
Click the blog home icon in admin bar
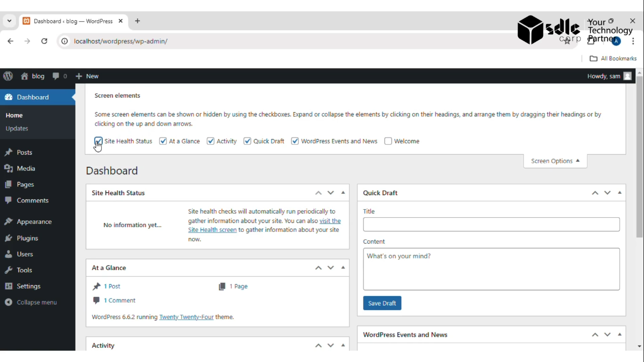[25, 76]
